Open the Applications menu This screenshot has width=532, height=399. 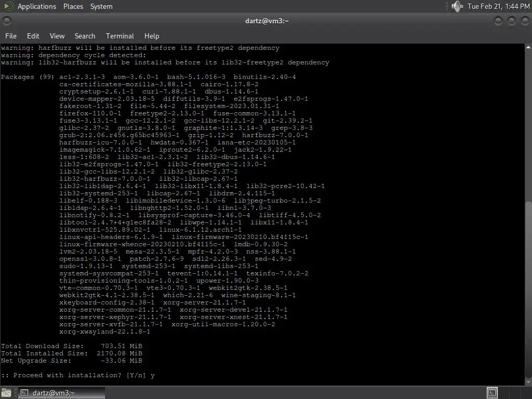(37, 6)
